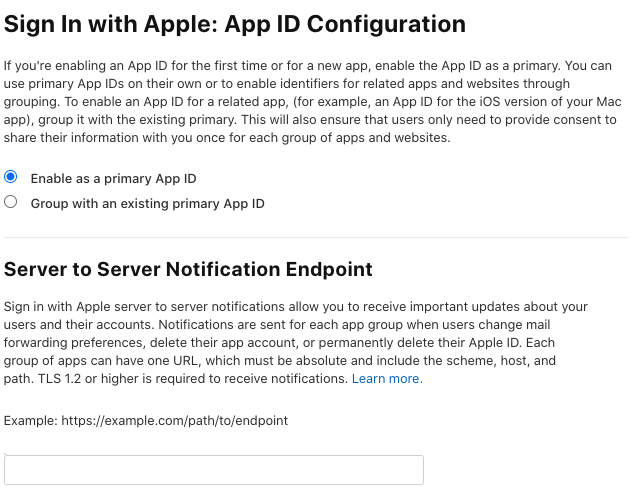This screenshot has height=500, width=633.
Task: Click the 'Server to Server Notification Endpoint' heading
Action: click(x=188, y=270)
